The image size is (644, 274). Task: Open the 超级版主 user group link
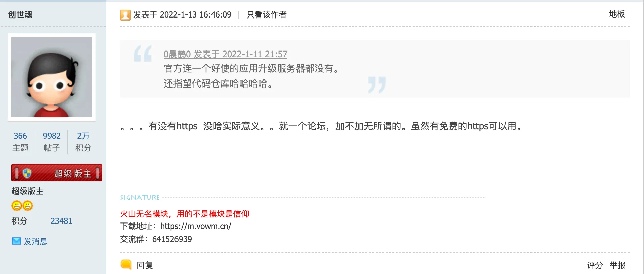point(28,191)
